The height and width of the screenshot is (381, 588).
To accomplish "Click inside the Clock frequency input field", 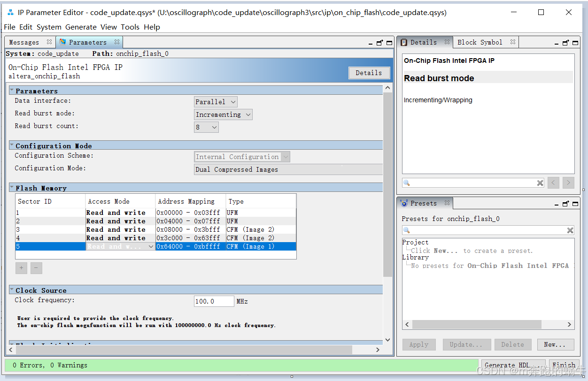I will [214, 301].
